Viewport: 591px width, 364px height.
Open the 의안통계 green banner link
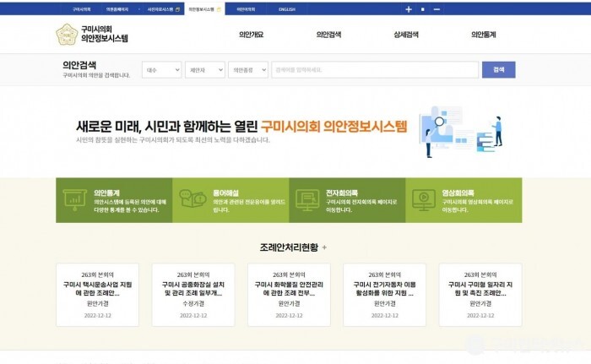point(114,200)
